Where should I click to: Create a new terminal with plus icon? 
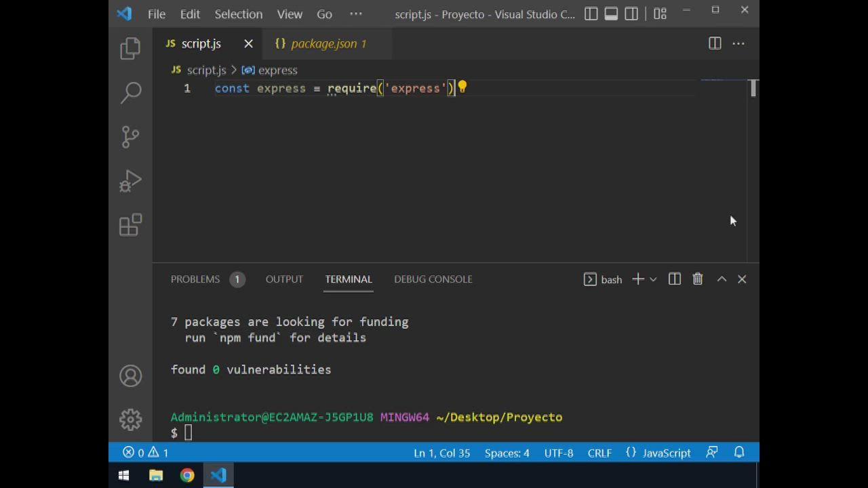coord(638,279)
